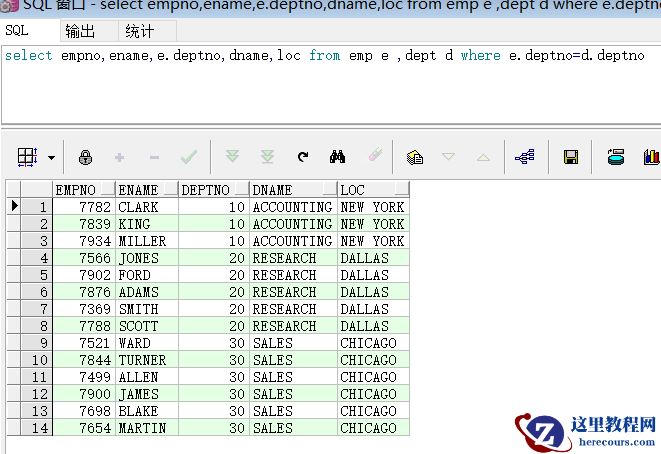
Task: Open the query by example icon
Action: point(415,157)
